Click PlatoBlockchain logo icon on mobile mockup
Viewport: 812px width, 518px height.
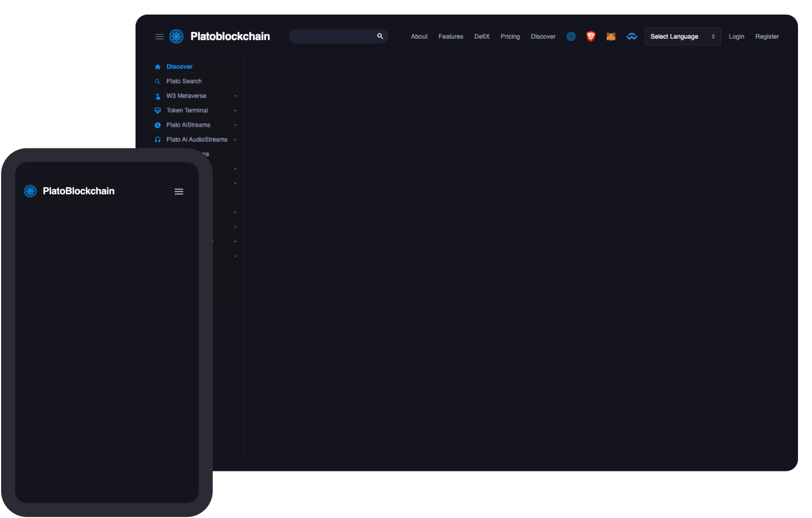pos(30,191)
